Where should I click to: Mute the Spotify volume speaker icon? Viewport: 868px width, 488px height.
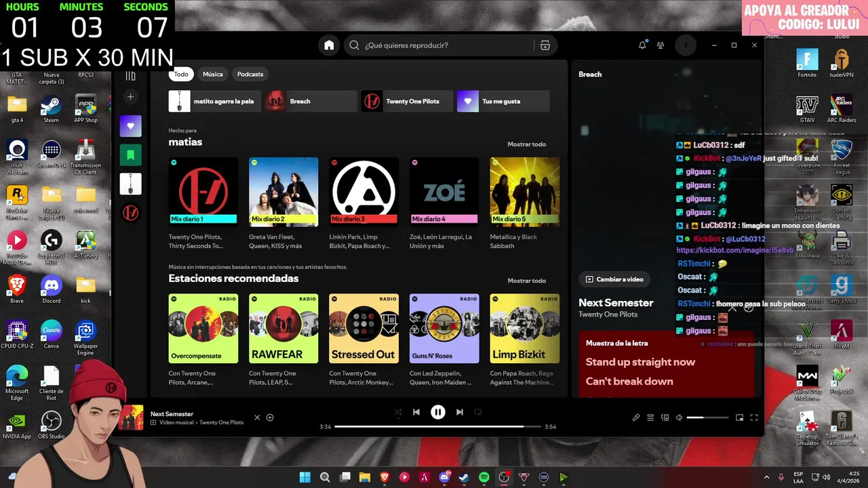point(679,418)
